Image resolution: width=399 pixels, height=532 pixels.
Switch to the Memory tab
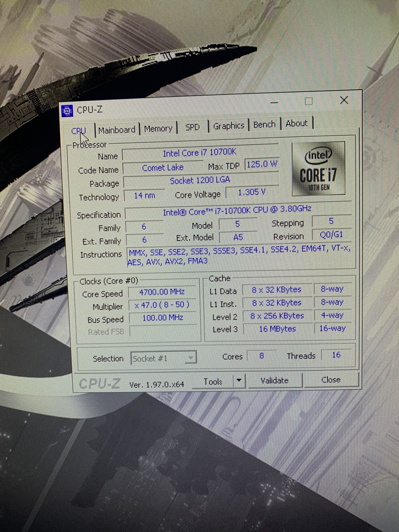point(158,129)
